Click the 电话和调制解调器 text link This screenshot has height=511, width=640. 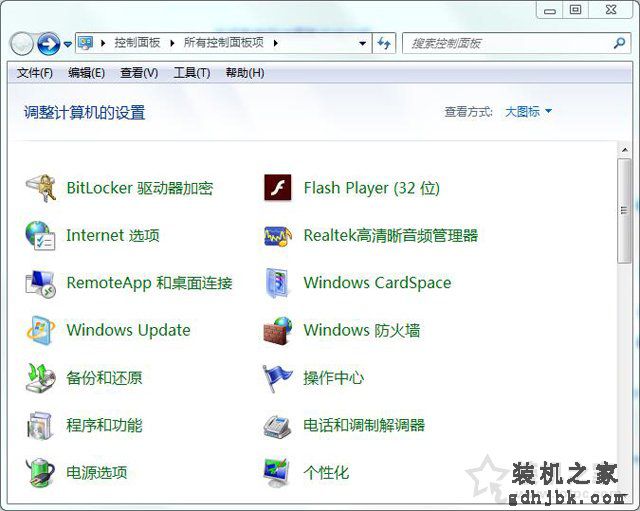364,425
